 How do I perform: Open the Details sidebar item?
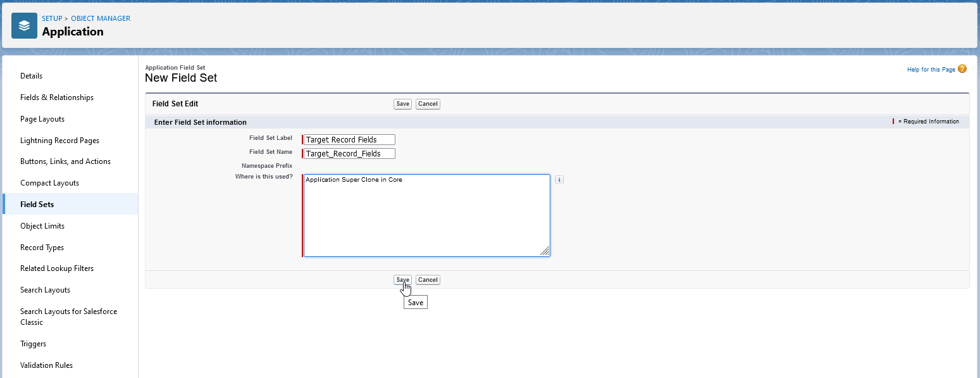pos(32,76)
